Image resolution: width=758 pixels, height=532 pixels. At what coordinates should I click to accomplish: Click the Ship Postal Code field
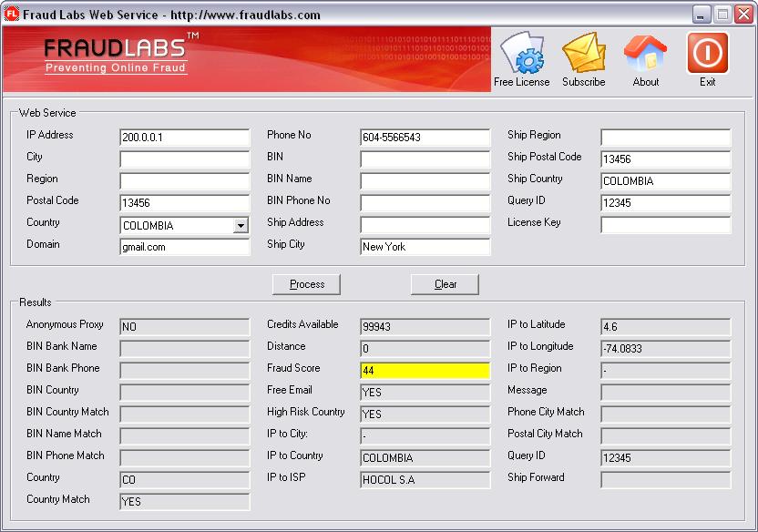(666, 159)
